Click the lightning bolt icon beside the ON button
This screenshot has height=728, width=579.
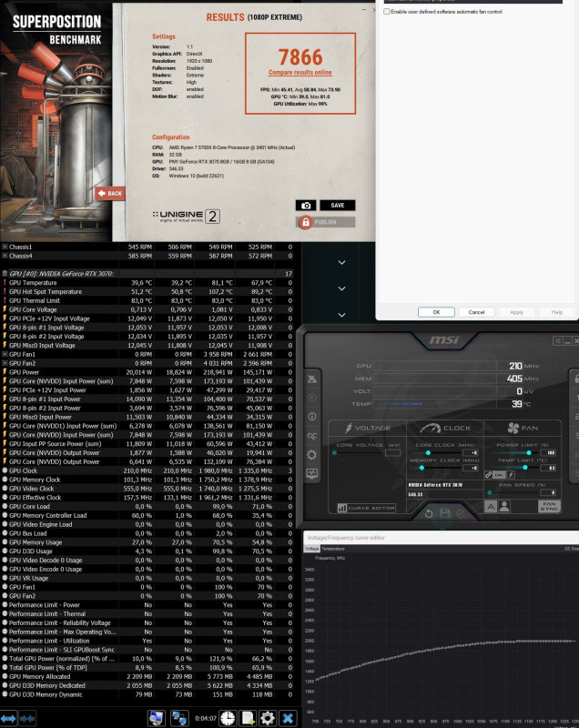511,475
